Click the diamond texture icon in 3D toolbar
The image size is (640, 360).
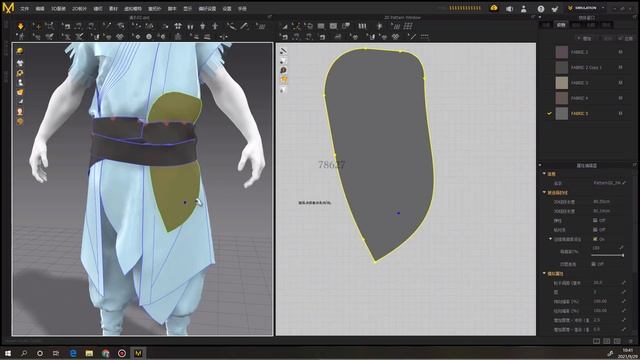[120, 37]
